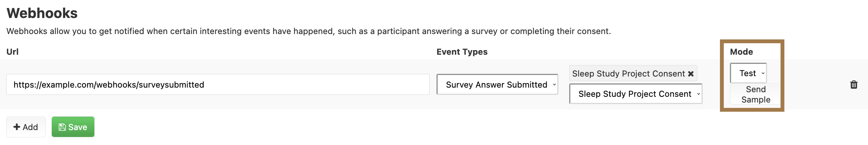868x145 pixels.
Task: Remove the Sleep Study Project Consent tag
Action: [x=691, y=74]
